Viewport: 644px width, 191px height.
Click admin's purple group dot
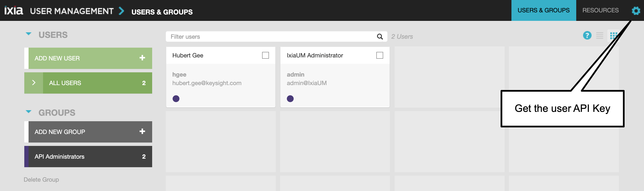coord(290,99)
